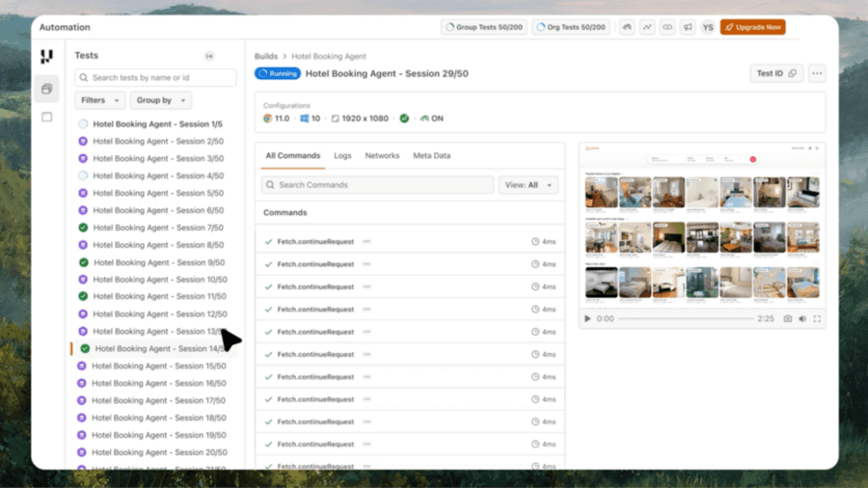868x488 pixels.
Task: Click the green check status icon in Configurations
Action: coord(404,119)
